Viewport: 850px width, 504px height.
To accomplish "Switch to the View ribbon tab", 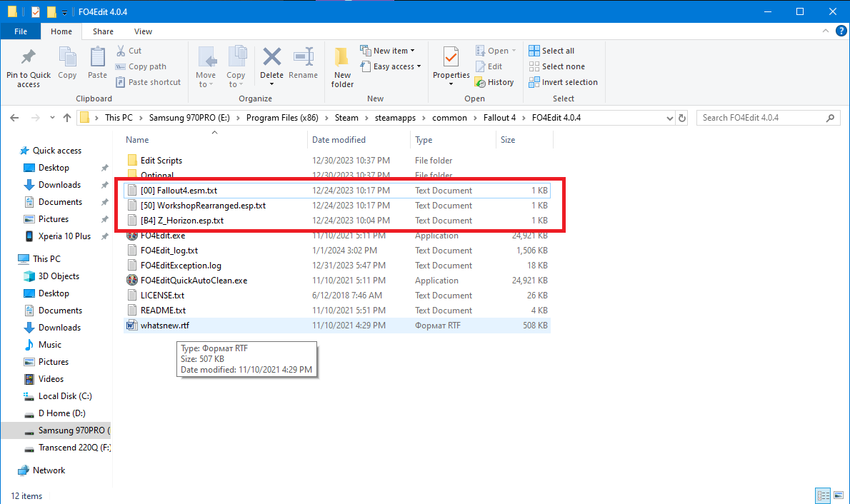I will pos(143,31).
